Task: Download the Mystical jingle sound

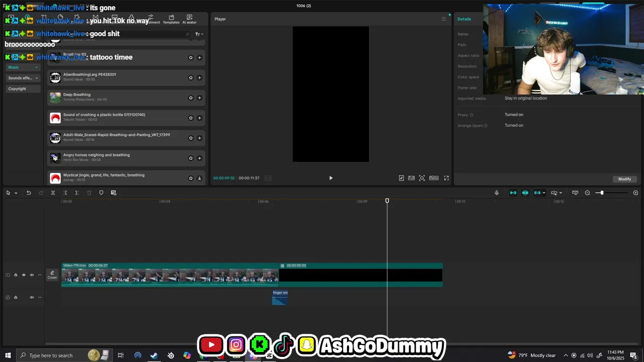Action: [199, 178]
